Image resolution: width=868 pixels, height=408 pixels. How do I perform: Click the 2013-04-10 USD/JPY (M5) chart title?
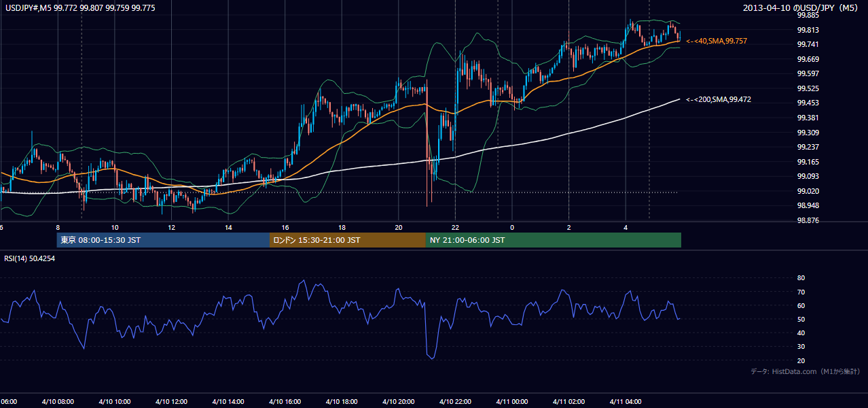pyautogui.click(x=801, y=7)
